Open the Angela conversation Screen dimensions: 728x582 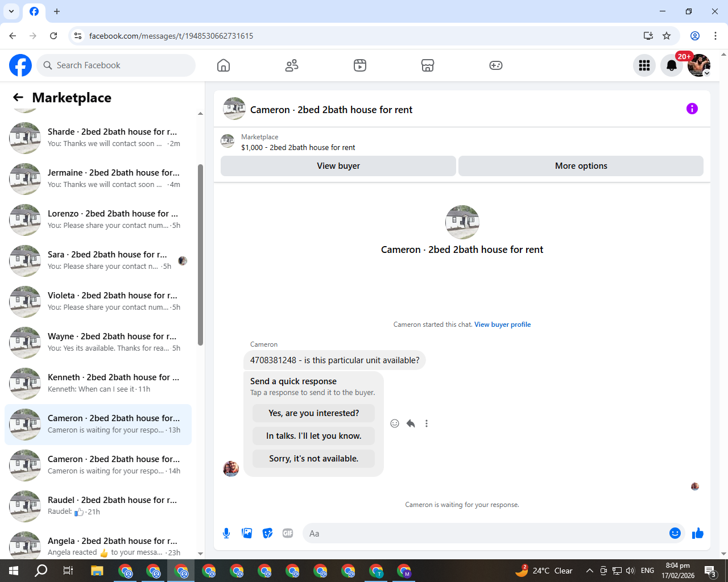tap(98, 544)
